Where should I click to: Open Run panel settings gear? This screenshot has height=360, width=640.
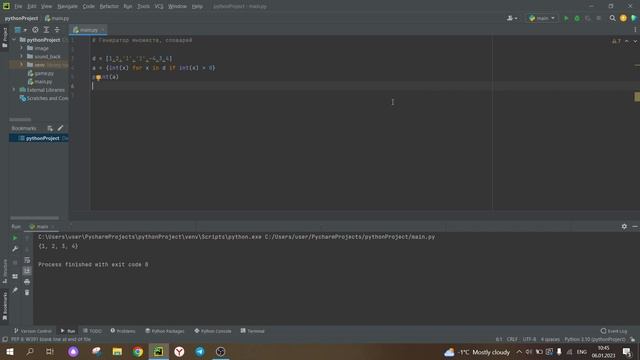[624, 227]
